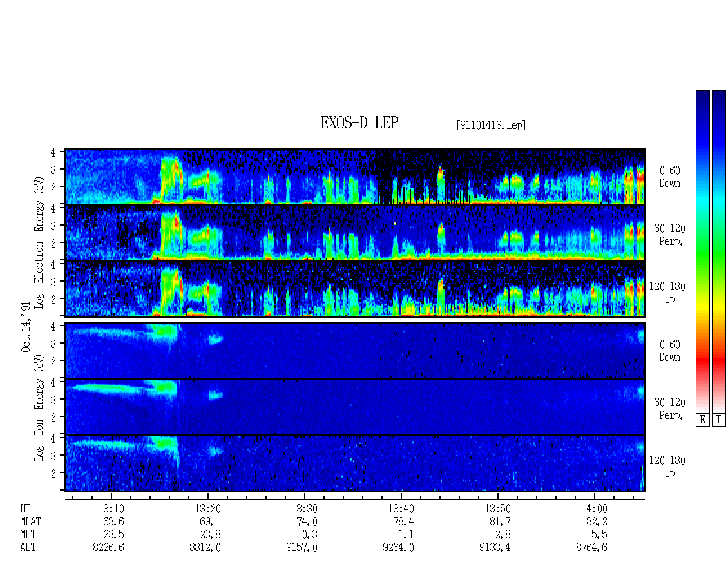Screen dimensions: 728x564
Task: Click the electron 0-60 Down spectrogram panel
Action: point(355,177)
